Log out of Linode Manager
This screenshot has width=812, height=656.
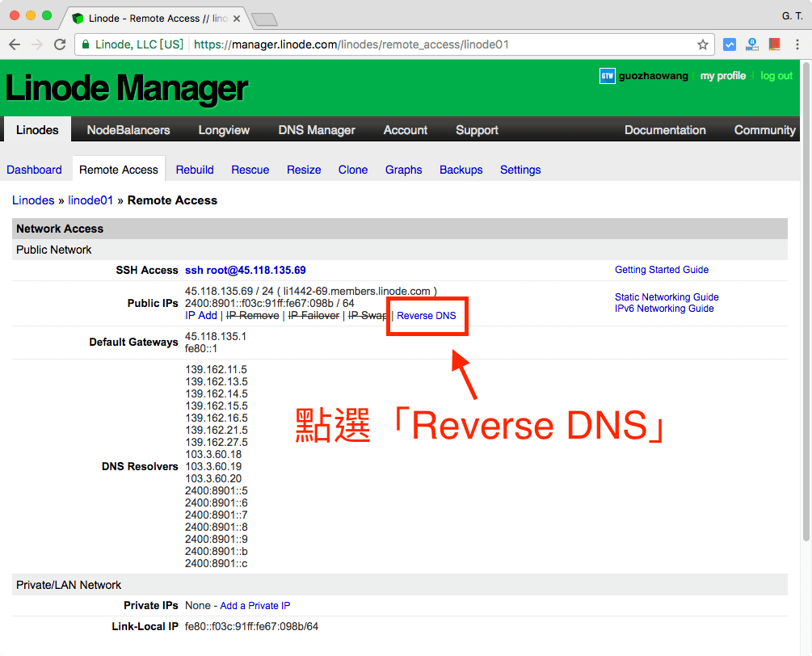(x=776, y=76)
